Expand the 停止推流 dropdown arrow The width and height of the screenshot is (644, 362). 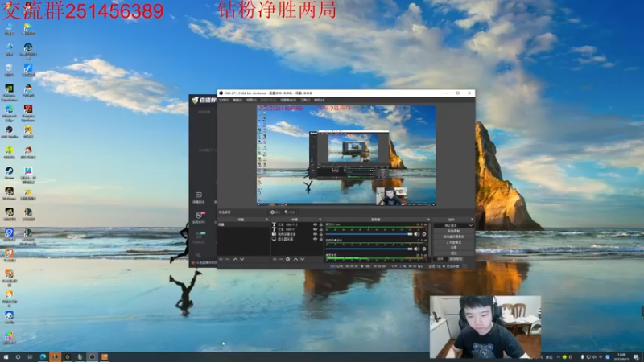click(x=471, y=225)
